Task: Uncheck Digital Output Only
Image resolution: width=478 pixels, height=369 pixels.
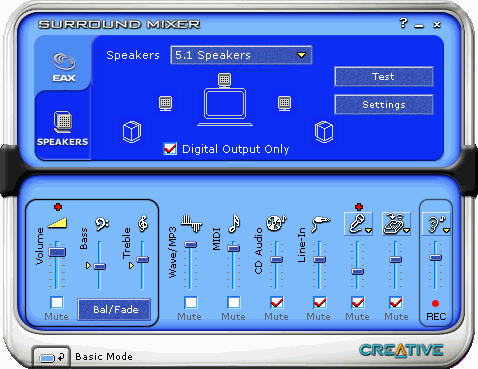Action: [x=170, y=149]
